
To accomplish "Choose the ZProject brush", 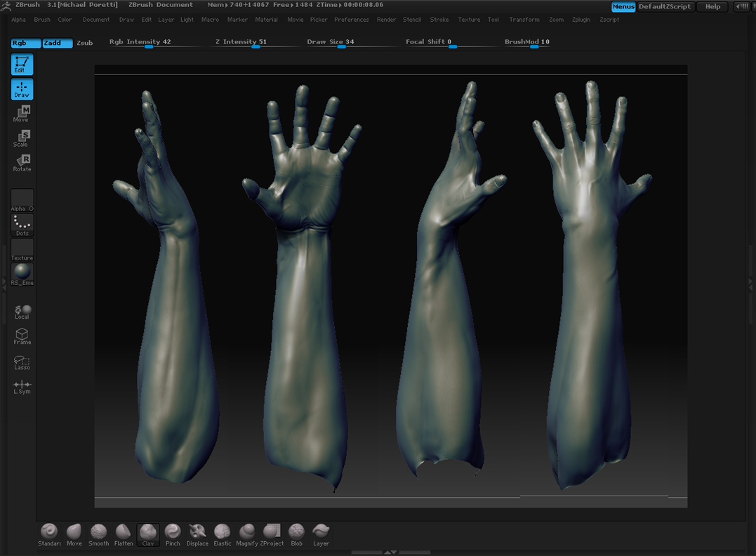I will (272, 535).
